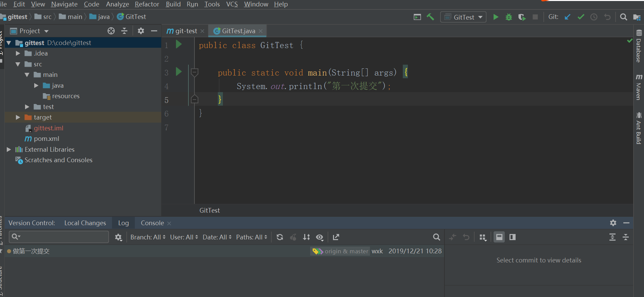Toggle group-by icon in commit details toolbar

tap(483, 237)
